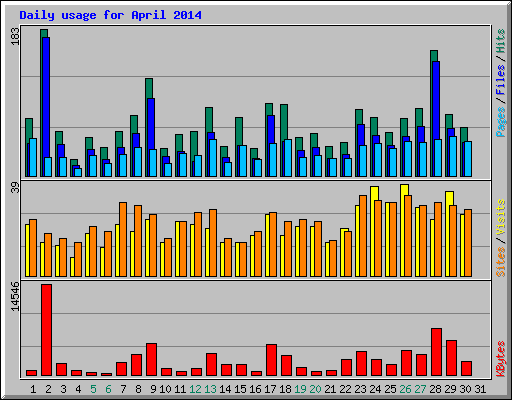Click day label '28' on the x-axis
This screenshot has height=400, width=512.
coord(435,389)
